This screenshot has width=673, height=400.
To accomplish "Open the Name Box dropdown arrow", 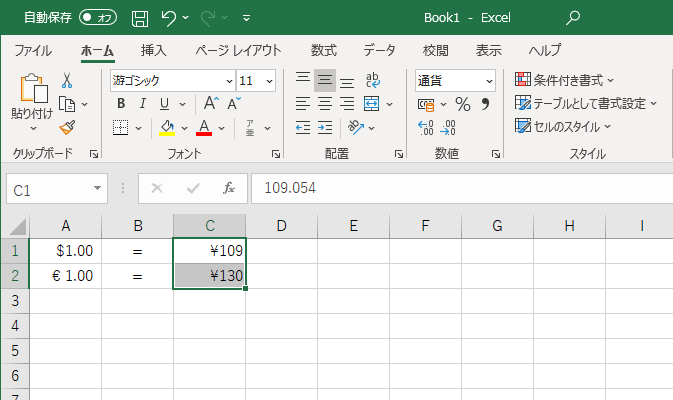I will pyautogui.click(x=97, y=188).
